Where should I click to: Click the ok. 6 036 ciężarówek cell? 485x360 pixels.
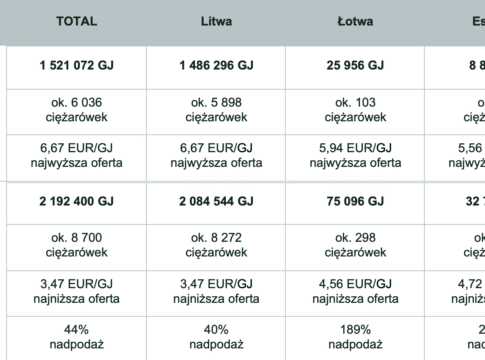76,112
